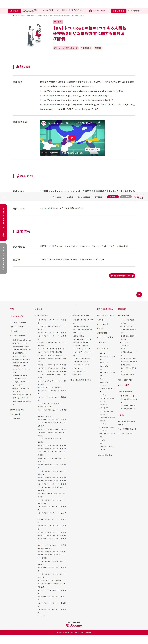The width and height of the screenshot is (148, 644).
Task: Click the video title text on the player
Action: click(x=71, y=124)
